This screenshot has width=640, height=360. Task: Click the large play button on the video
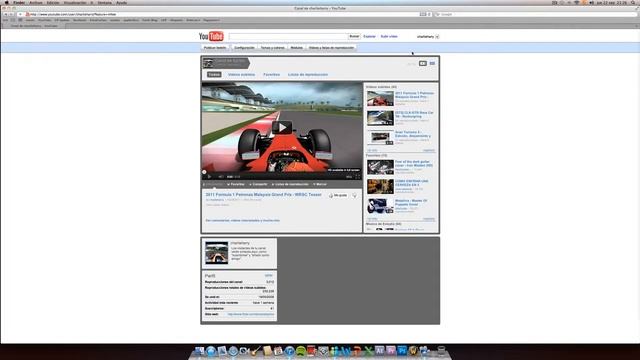282,128
